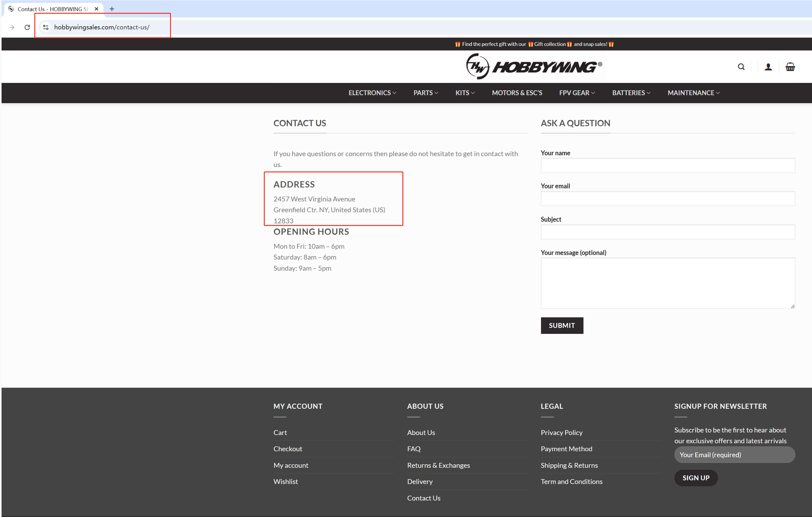812x517 pixels.
Task: Click the browser forward arrow
Action: [x=12, y=27]
